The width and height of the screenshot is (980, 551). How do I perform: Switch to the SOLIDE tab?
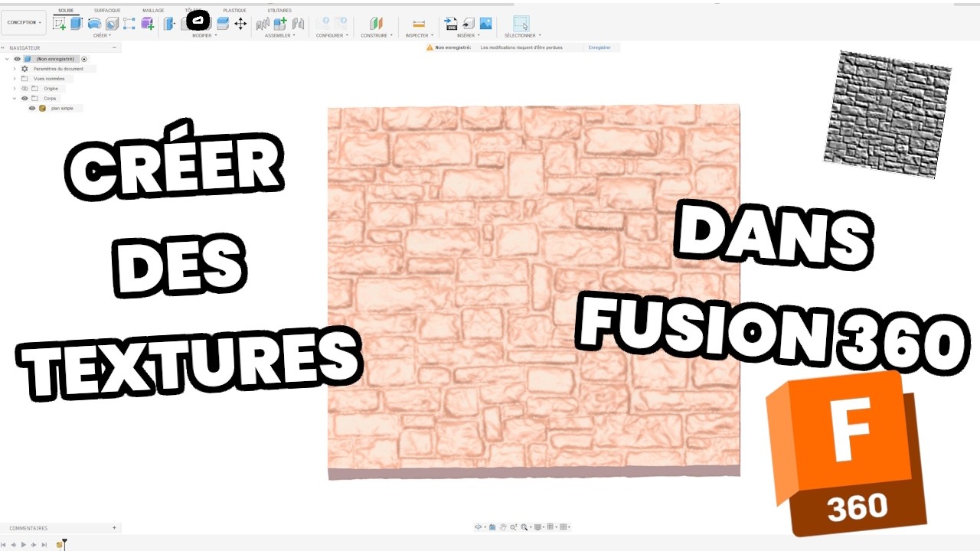coord(66,10)
